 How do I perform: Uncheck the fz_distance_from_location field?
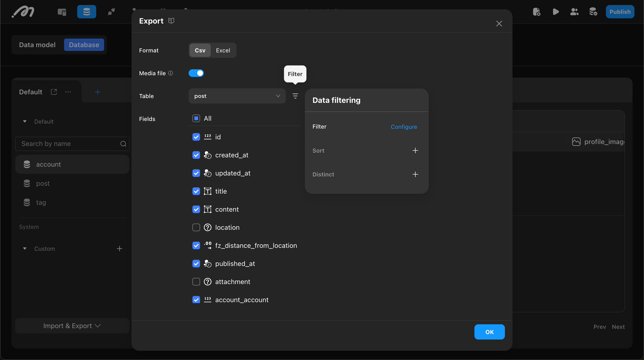196,245
